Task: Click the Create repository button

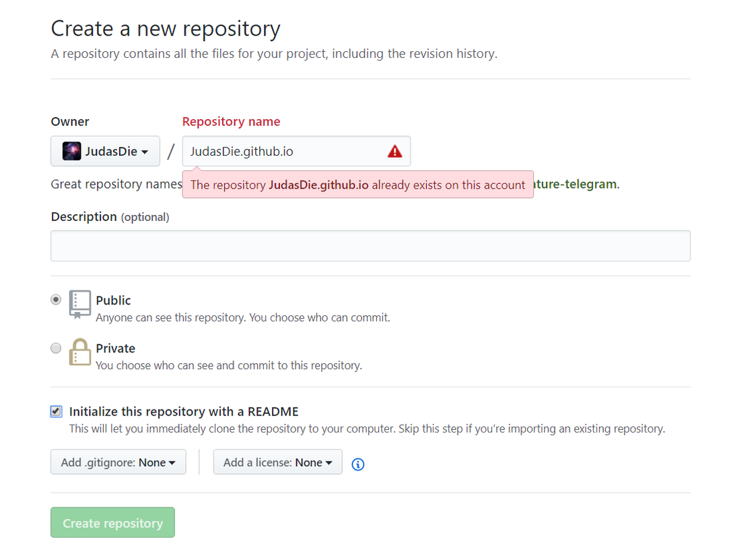Action: [112, 523]
